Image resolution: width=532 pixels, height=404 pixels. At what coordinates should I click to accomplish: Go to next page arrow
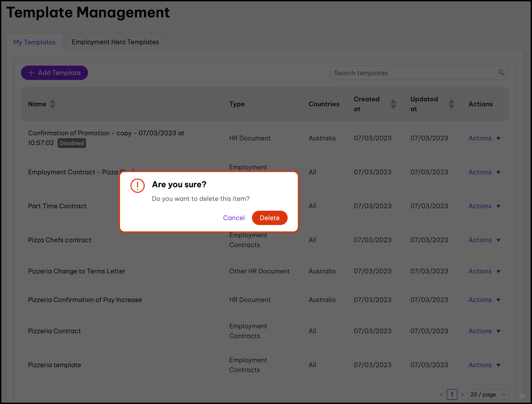click(463, 394)
